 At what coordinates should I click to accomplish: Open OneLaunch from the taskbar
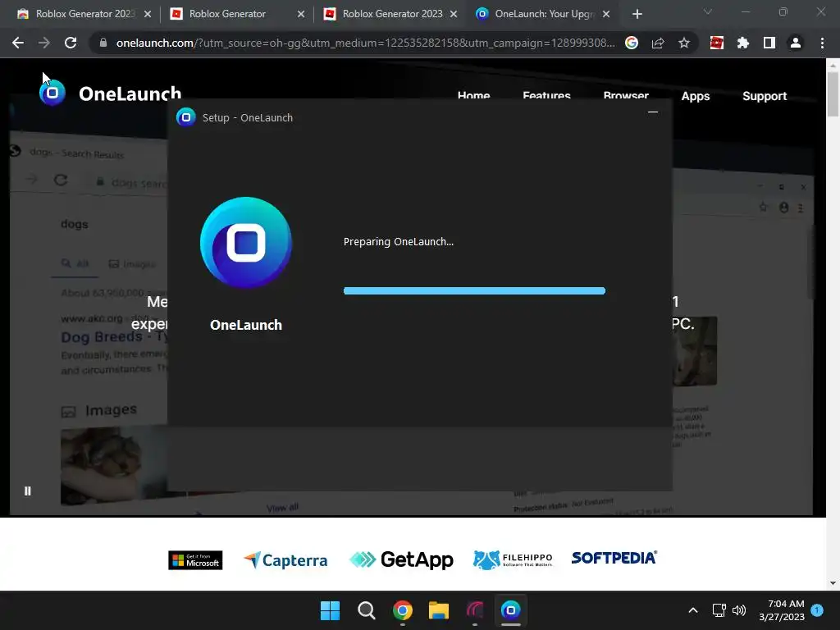click(x=510, y=610)
